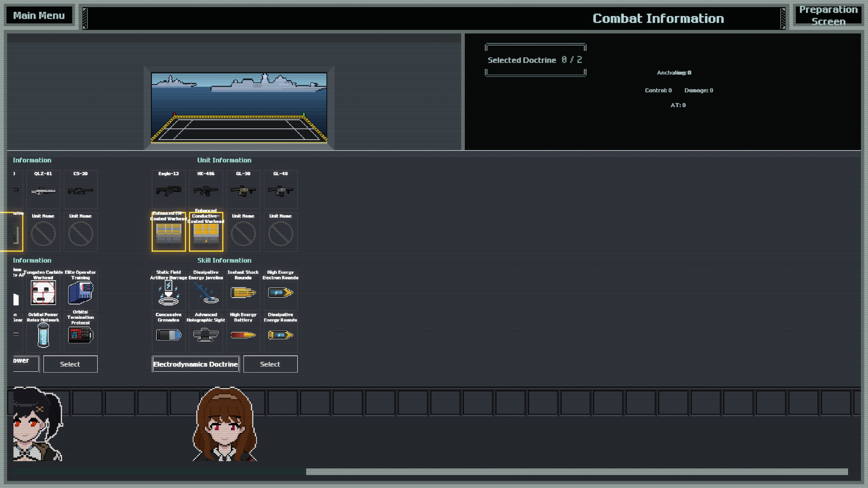Click the GL-40 weapon icon
868x488 pixels.
[x=280, y=190]
